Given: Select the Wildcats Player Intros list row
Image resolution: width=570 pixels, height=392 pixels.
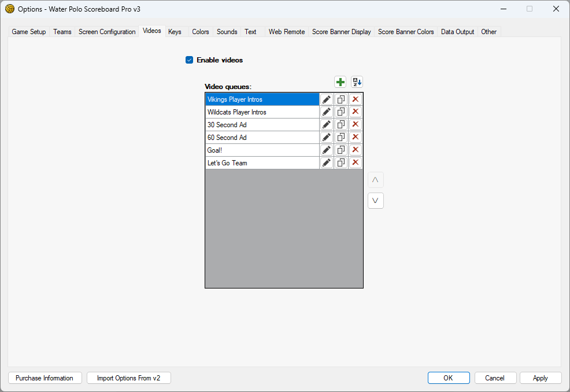Looking at the screenshot, I should pos(262,112).
